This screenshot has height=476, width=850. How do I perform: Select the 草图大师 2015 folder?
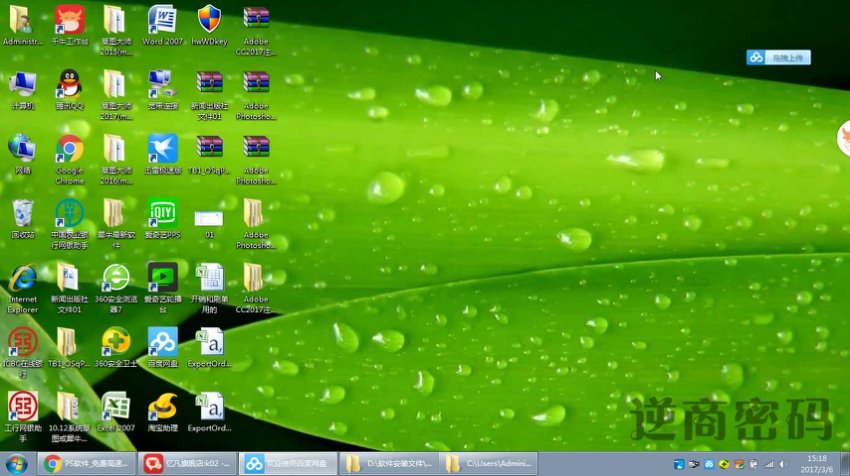pos(115,30)
